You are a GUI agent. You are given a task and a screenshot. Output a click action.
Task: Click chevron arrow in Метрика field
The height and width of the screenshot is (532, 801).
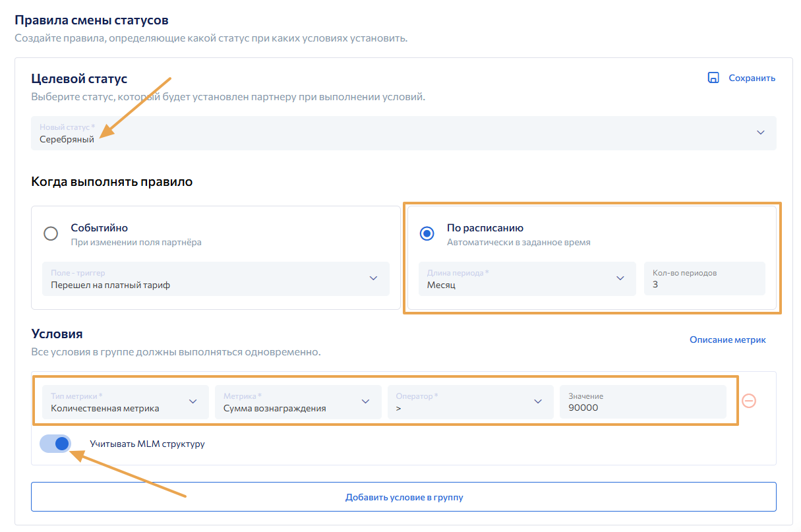tap(365, 401)
